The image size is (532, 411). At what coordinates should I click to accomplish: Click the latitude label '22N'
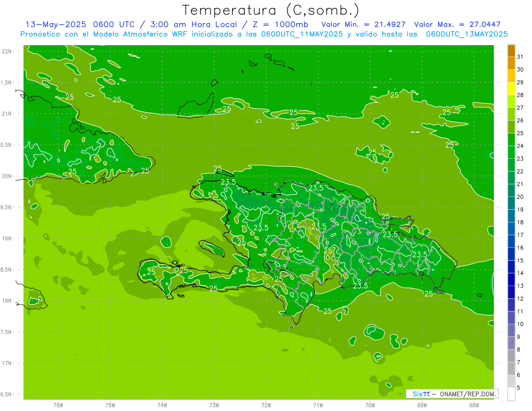point(7,51)
